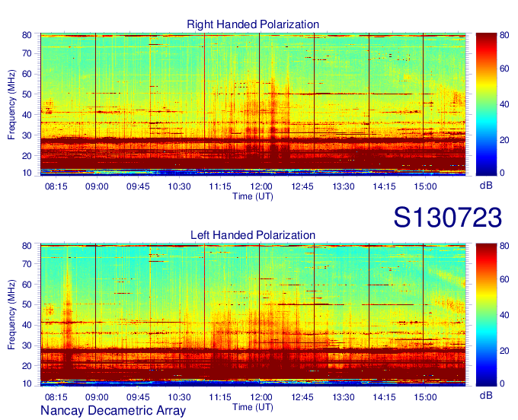Viewport: 518px width, 420px height.
Task: Click 20 dB label on lower color bar
Action: tap(504, 351)
